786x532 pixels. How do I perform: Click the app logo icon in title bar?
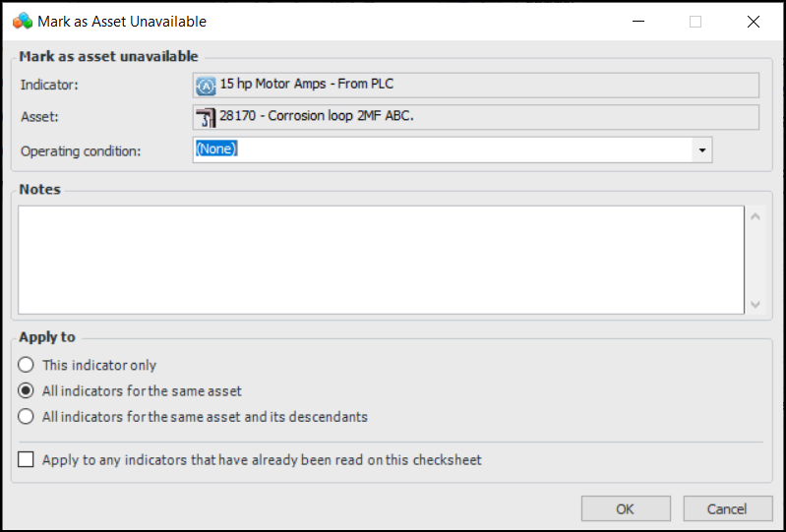click(x=21, y=21)
